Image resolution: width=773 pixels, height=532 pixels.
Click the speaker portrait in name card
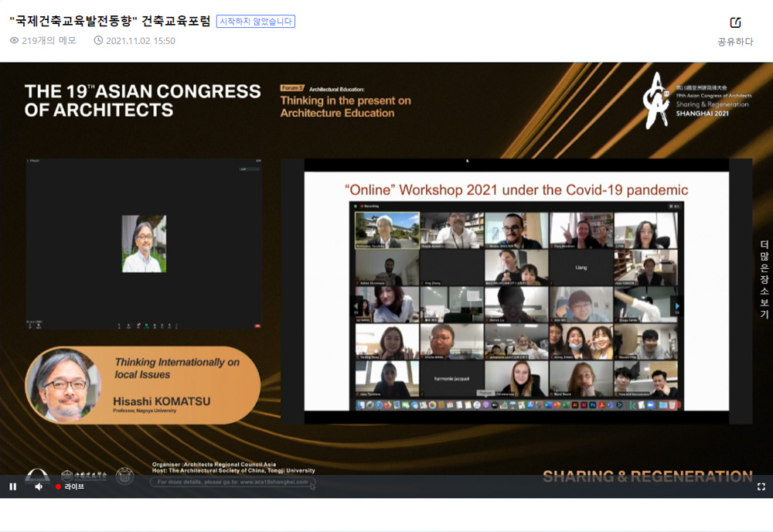(63, 385)
